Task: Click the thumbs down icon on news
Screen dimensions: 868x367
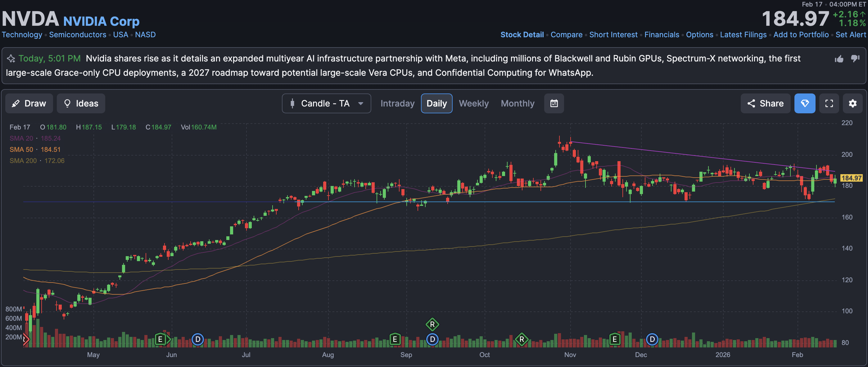Action: point(855,59)
